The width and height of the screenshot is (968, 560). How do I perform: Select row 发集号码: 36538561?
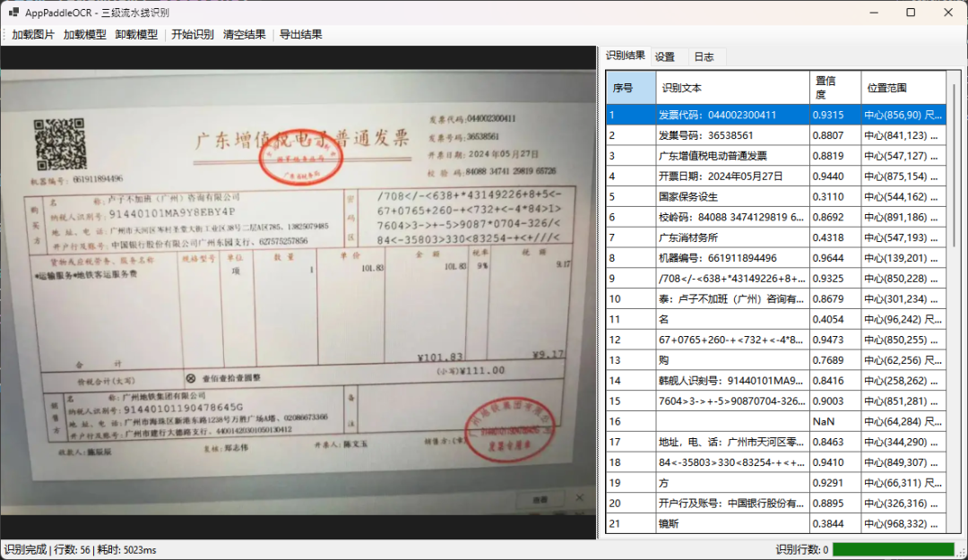775,135
